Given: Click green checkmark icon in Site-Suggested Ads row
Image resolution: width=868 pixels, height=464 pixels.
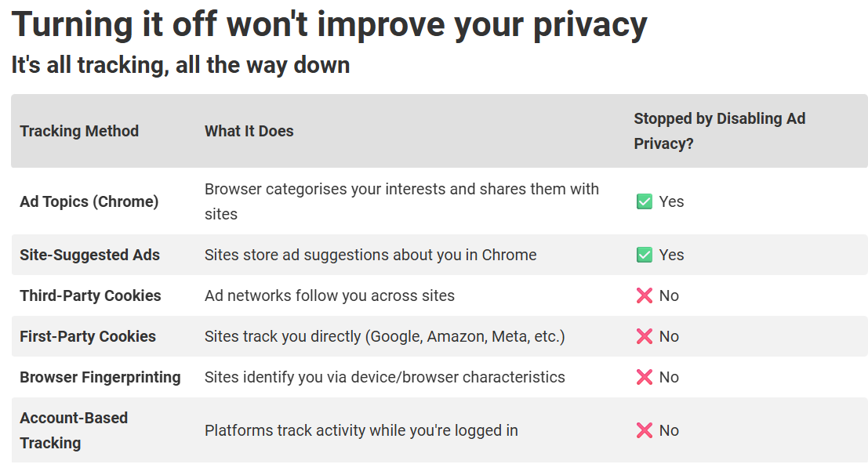Looking at the screenshot, I should [x=645, y=256].
